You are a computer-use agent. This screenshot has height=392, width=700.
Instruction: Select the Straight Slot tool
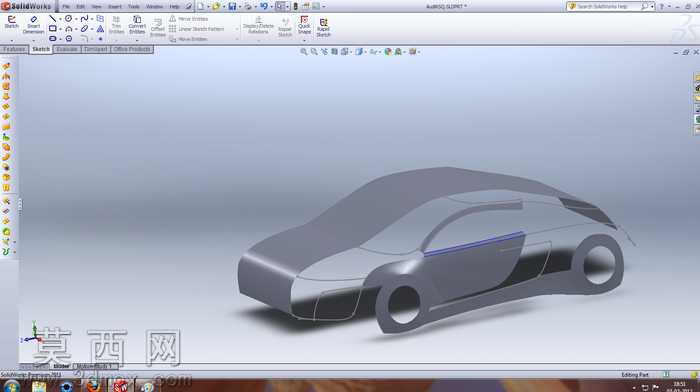coord(53,39)
